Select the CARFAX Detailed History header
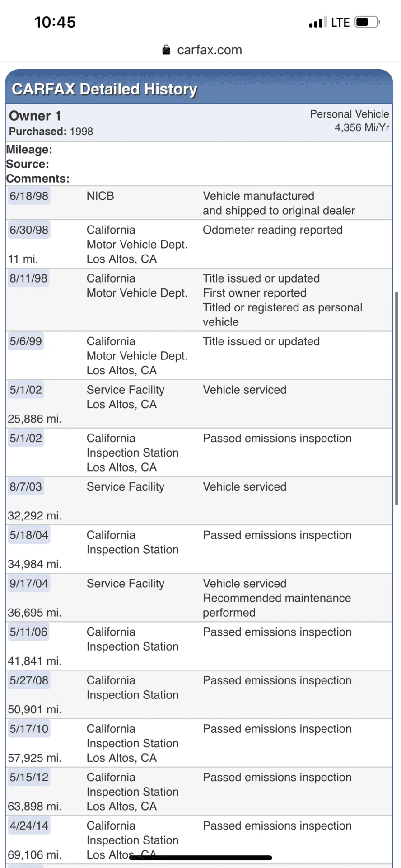Viewport: 401px width, 868px height. pos(104,90)
